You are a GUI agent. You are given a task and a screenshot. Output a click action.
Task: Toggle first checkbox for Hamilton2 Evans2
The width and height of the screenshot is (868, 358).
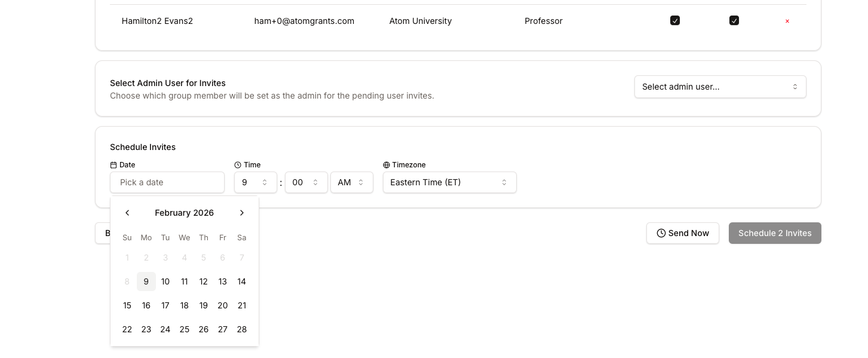(x=675, y=21)
